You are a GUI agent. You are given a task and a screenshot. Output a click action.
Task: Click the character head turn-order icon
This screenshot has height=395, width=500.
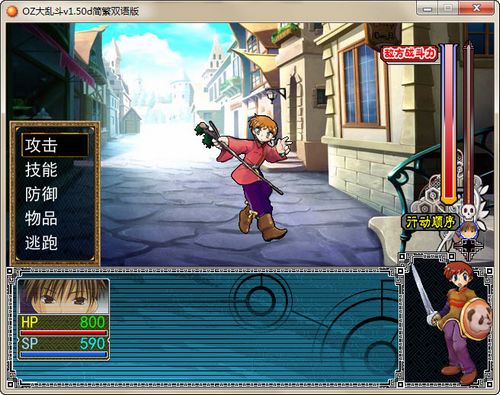(x=468, y=230)
